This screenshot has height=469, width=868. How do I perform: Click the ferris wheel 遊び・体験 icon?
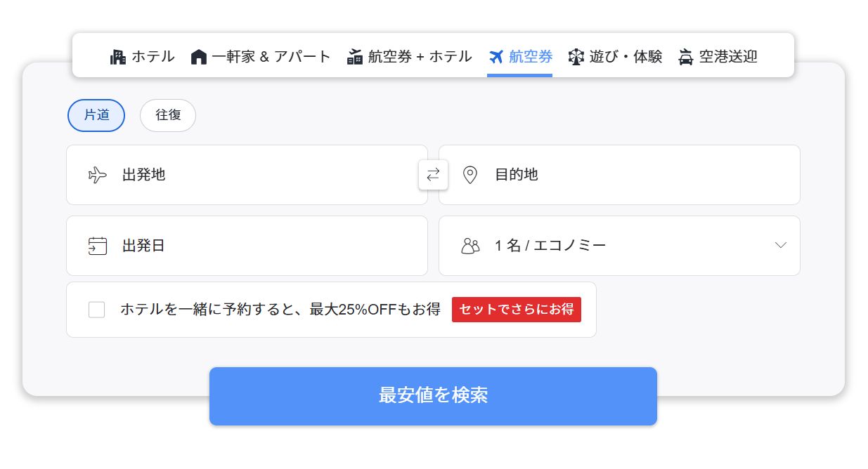576,57
